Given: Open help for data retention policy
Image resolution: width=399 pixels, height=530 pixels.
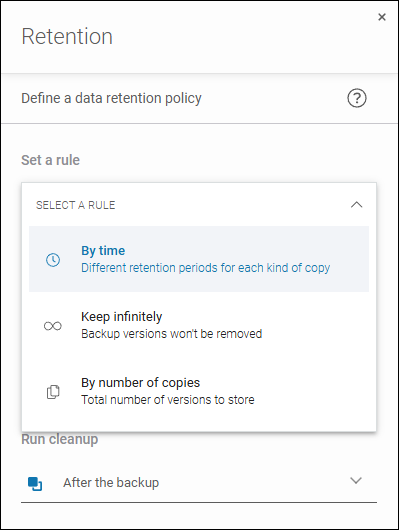Looking at the screenshot, I should [357, 98].
